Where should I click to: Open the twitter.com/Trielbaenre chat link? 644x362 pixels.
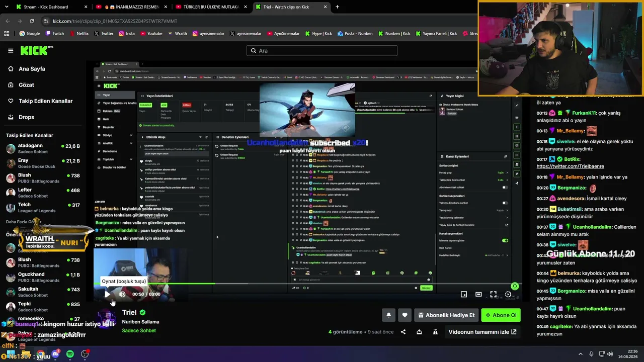[570, 166]
